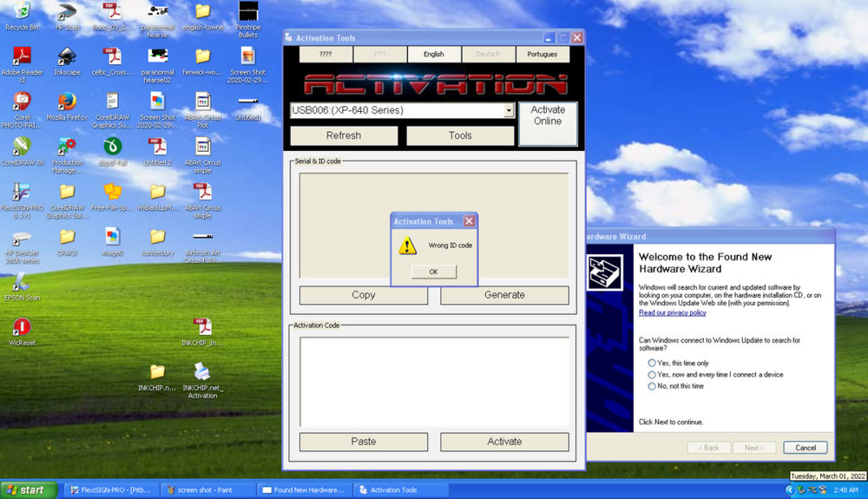Select the Free-File-Sp desktop icon
Viewport: 868px width, 499px height.
(112, 196)
